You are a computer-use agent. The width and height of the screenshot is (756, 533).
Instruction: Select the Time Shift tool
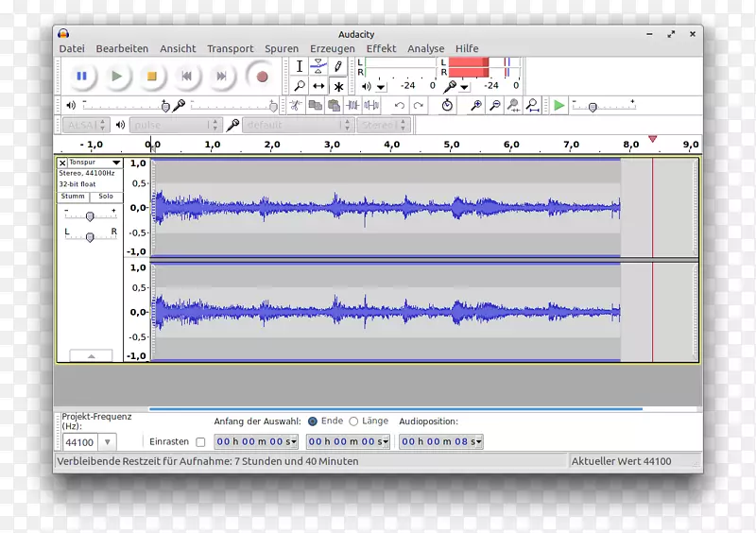click(318, 86)
